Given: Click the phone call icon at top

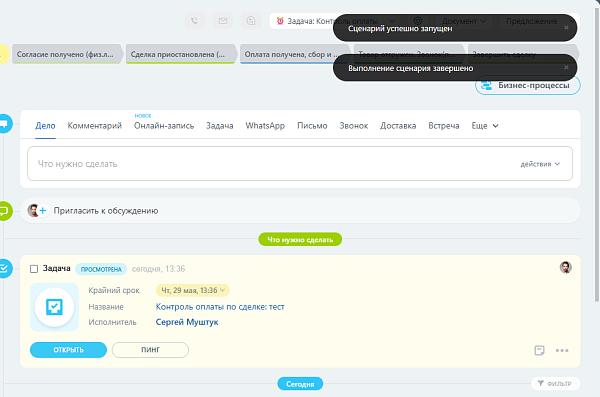Looking at the screenshot, I should coord(194,21).
